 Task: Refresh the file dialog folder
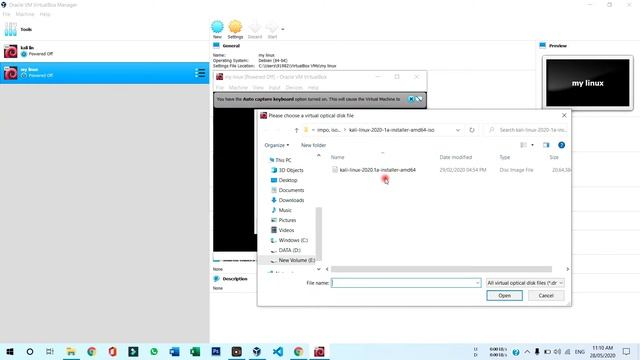pos(472,130)
